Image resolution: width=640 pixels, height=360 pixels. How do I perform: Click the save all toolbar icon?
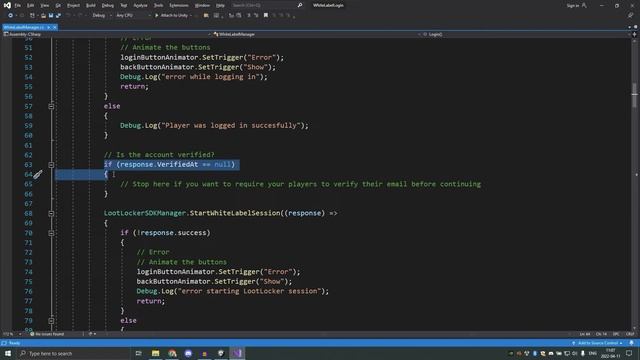coord(58,16)
